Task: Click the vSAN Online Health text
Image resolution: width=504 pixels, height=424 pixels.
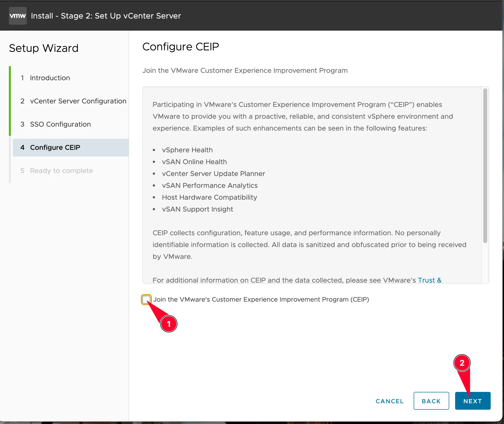Action: tap(194, 162)
